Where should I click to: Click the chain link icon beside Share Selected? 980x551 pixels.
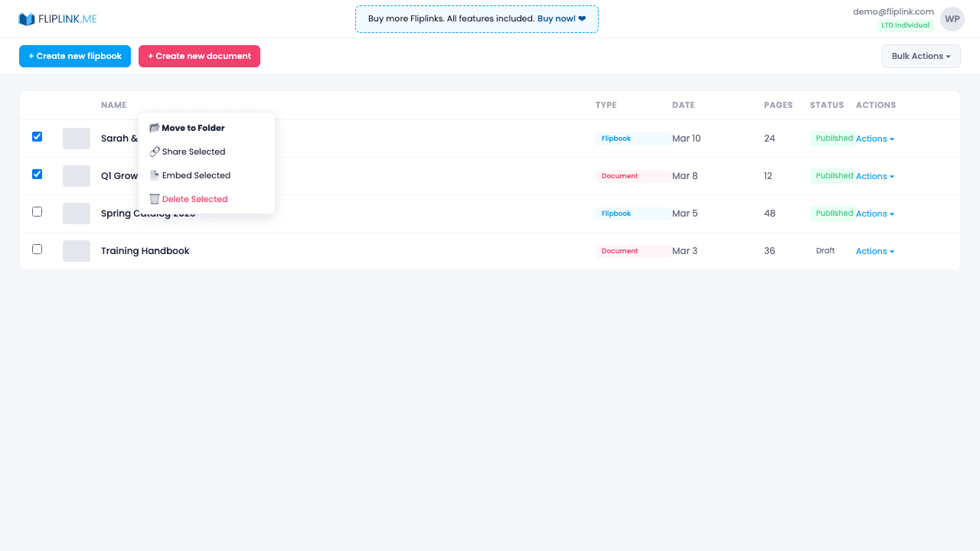click(153, 152)
